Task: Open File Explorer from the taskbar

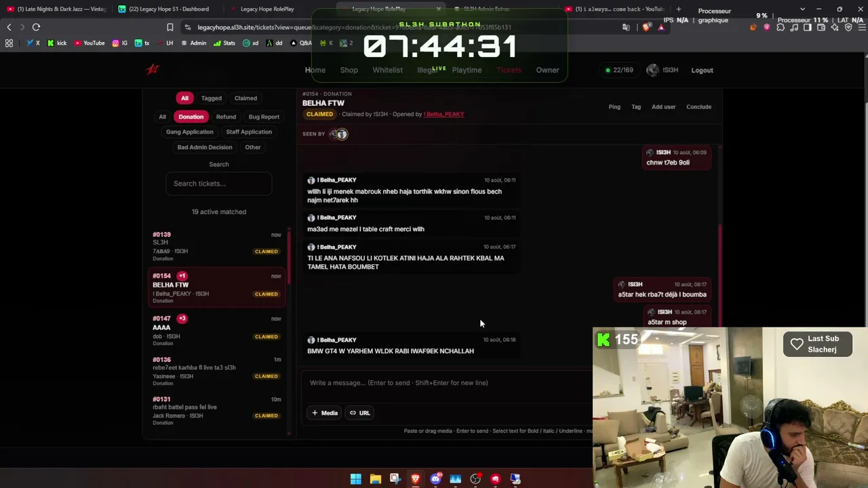Action: click(376, 479)
